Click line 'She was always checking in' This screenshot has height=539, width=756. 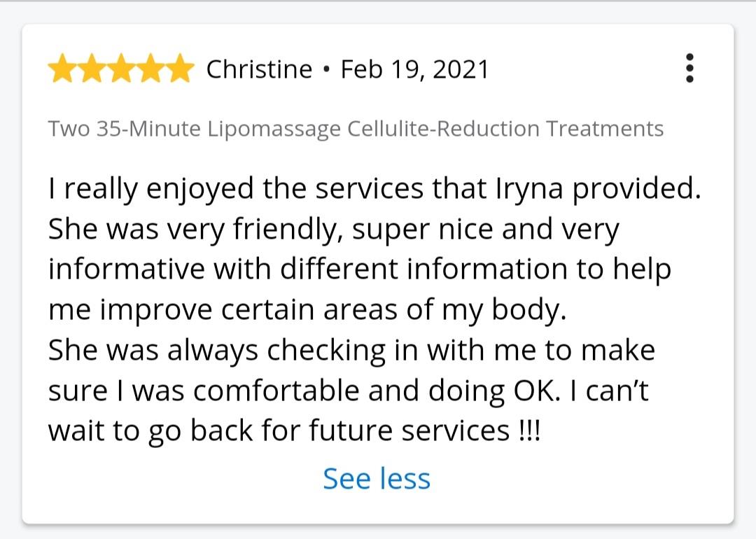351,351
